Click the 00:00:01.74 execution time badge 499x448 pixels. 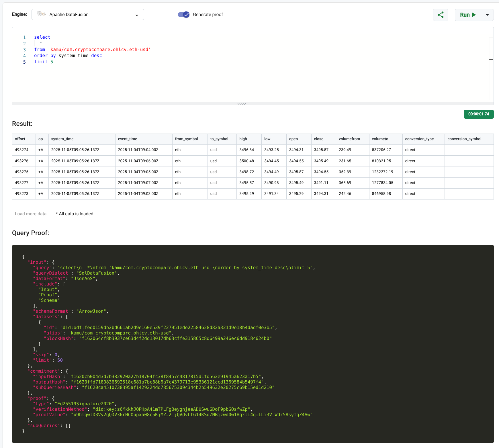(x=478, y=114)
